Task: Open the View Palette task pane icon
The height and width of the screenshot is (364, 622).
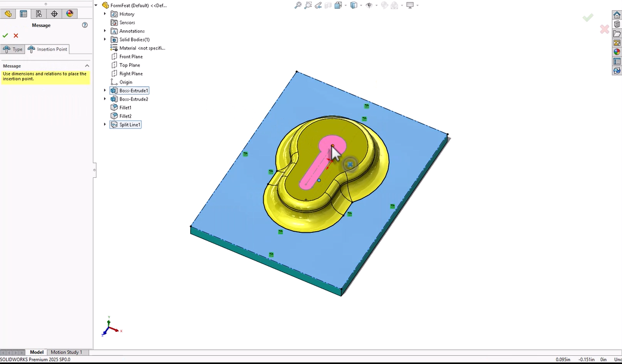Action: (617, 43)
